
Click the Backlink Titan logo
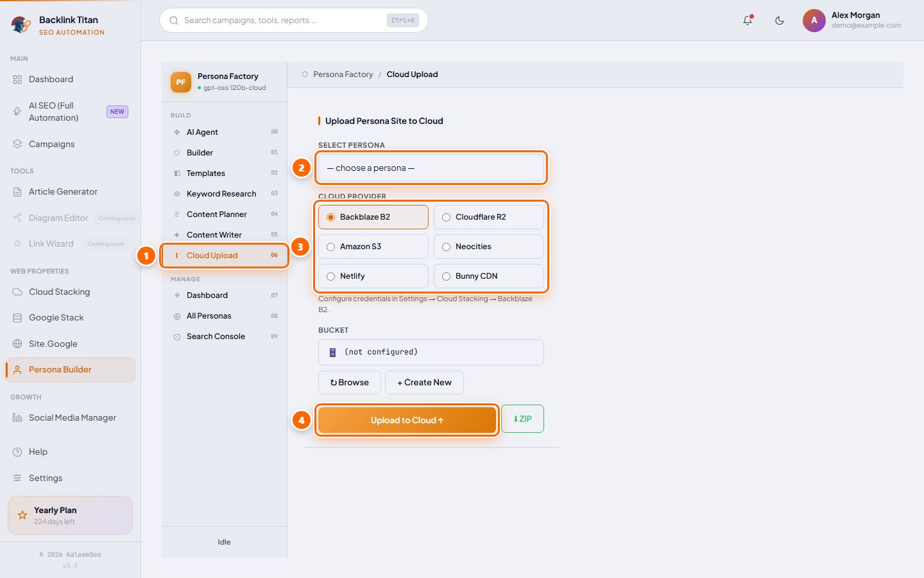[21, 25]
